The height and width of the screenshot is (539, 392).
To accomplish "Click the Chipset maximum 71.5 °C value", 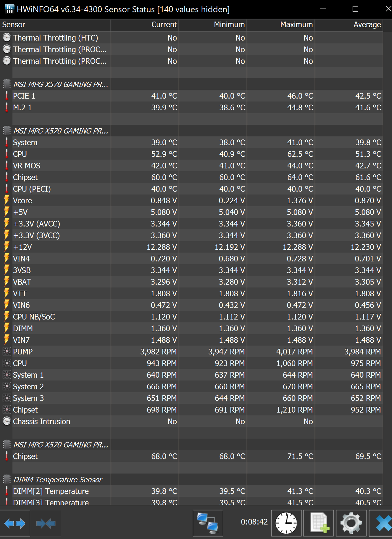I will tap(300, 456).
